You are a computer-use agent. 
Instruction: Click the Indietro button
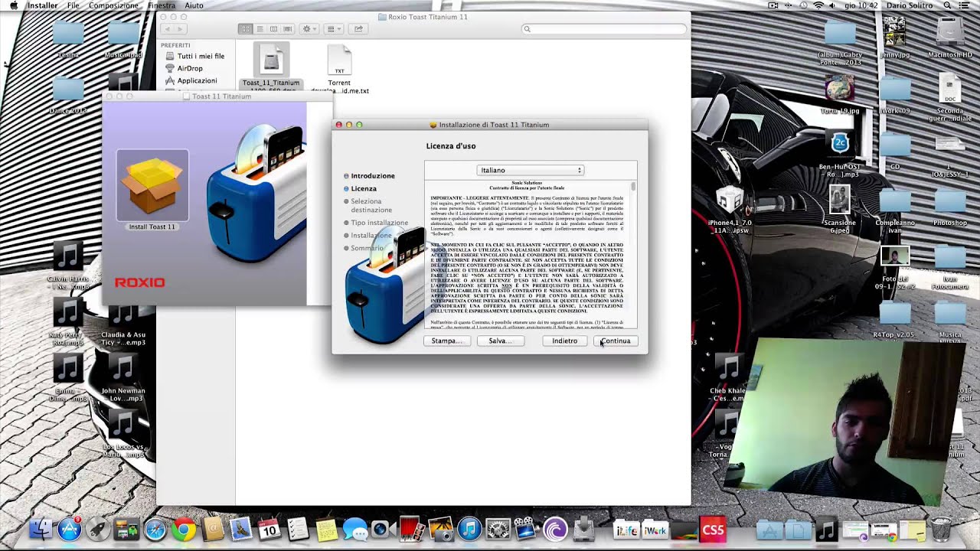click(565, 341)
